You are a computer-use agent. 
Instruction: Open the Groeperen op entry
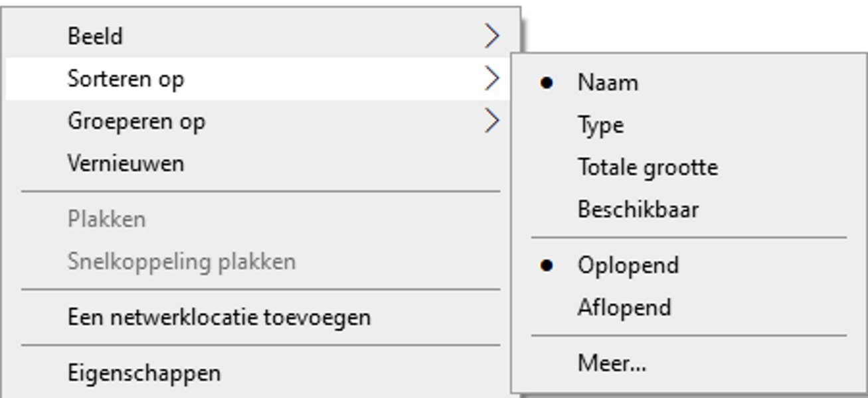click(x=136, y=121)
